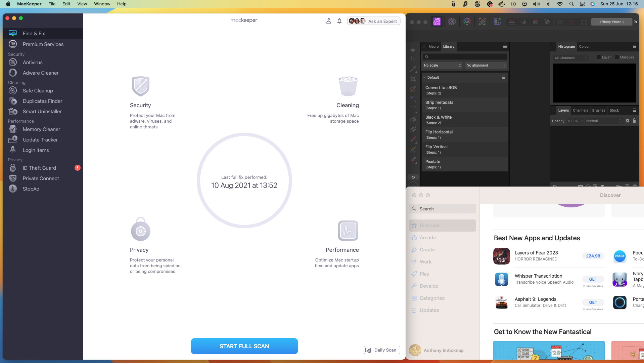This screenshot has width=644, height=363.
Task: Expand the Affinity tools panel chevron
Action: click(x=413, y=177)
